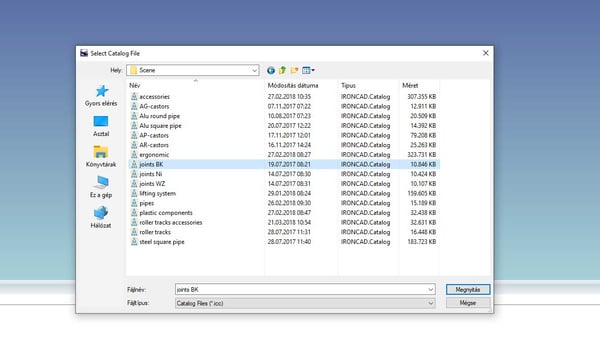Select the highlighted joints BK file name
The image size is (600, 362).
coord(151,165)
